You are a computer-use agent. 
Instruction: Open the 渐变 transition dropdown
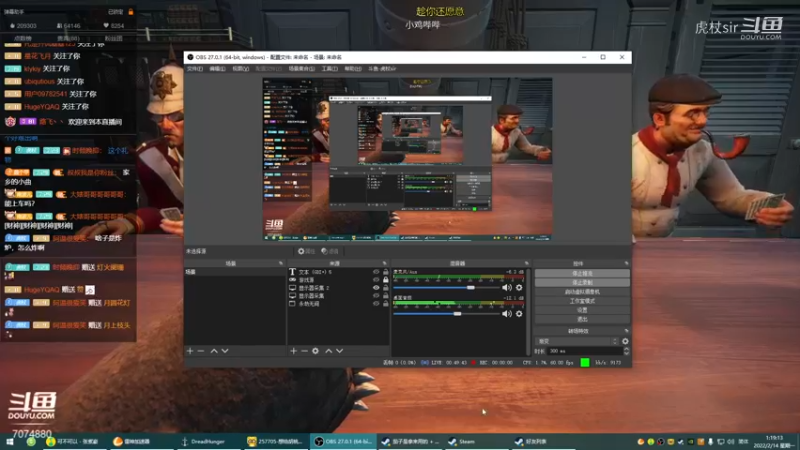click(x=577, y=341)
